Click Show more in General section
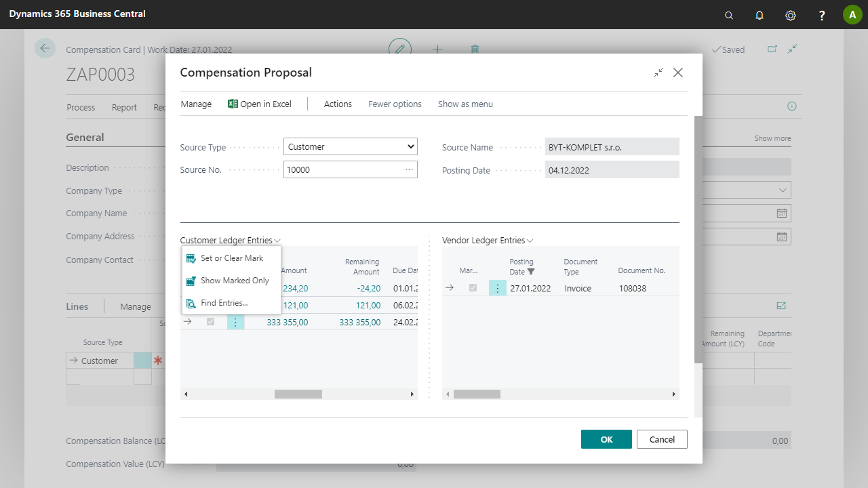868x488 pixels. [772, 138]
